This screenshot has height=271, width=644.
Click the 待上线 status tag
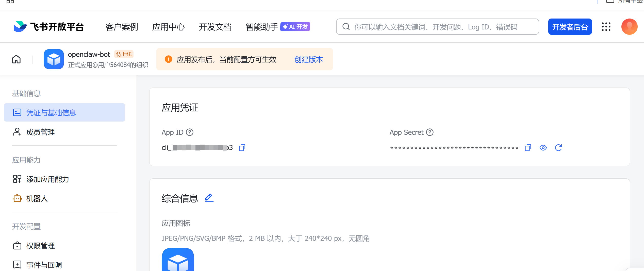click(x=124, y=54)
